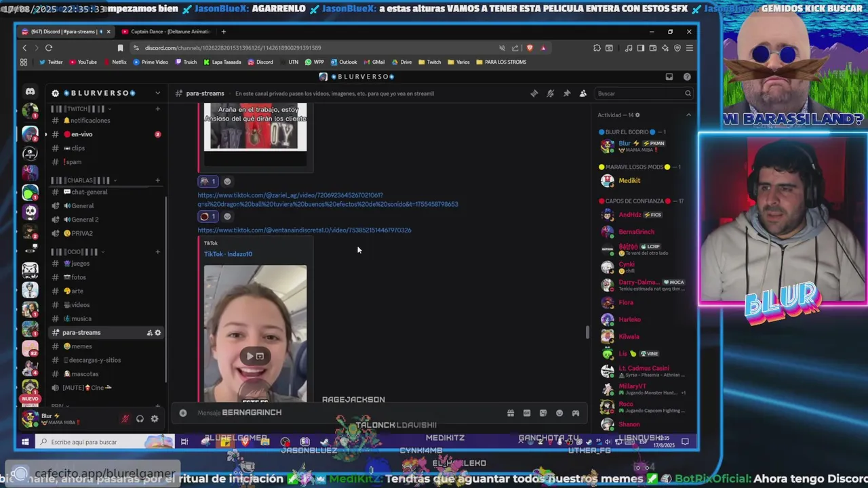This screenshot has width=868, height=488.
Task: Attach a file with the plus button
Action: coord(183,413)
